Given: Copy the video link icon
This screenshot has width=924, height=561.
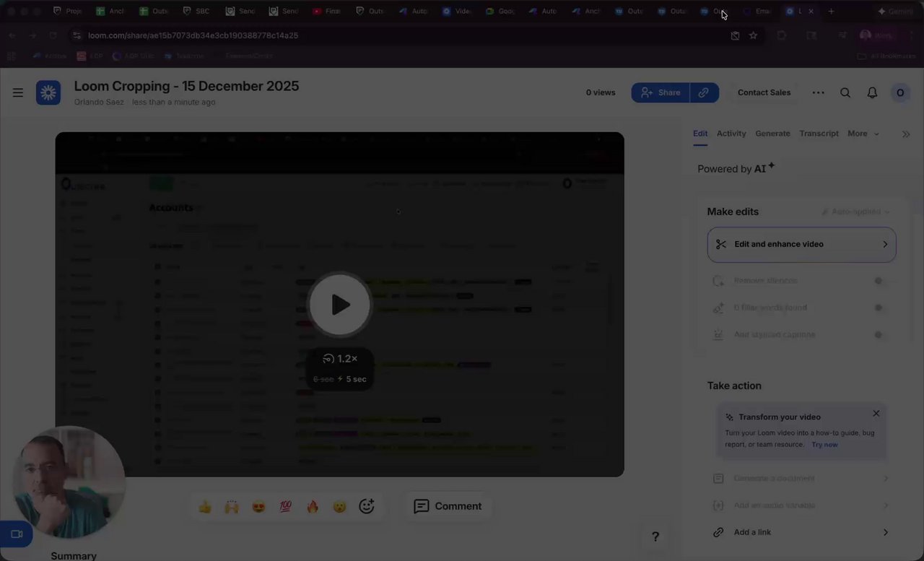Looking at the screenshot, I should coord(704,92).
